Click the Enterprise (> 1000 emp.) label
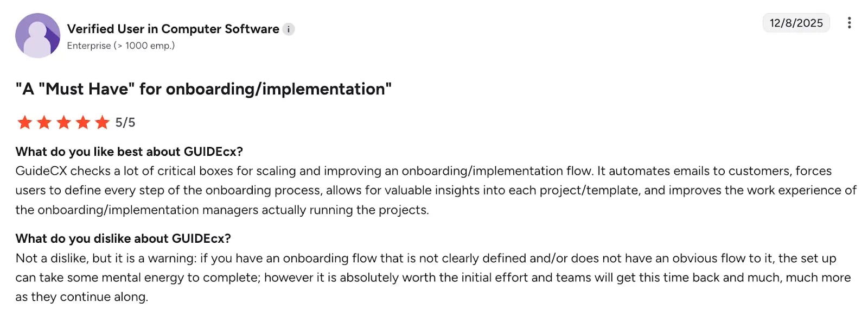The image size is (868, 309). pos(121,46)
